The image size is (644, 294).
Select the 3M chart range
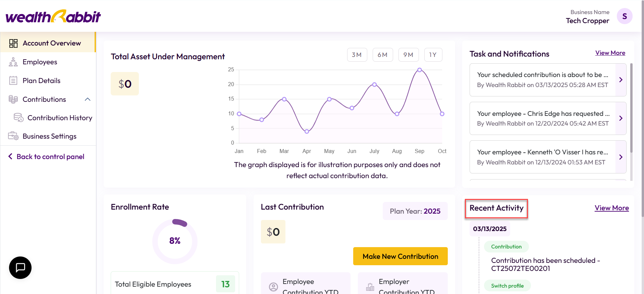[357, 55]
